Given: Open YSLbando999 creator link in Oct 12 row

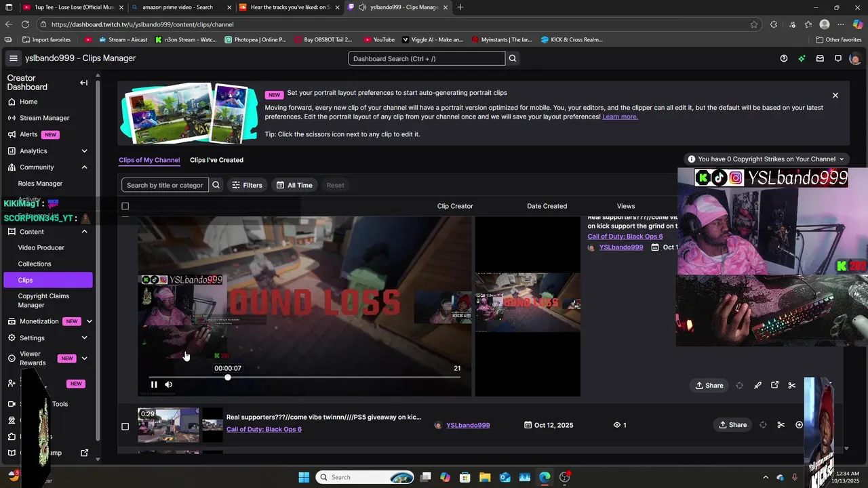Looking at the screenshot, I should 468,425.
